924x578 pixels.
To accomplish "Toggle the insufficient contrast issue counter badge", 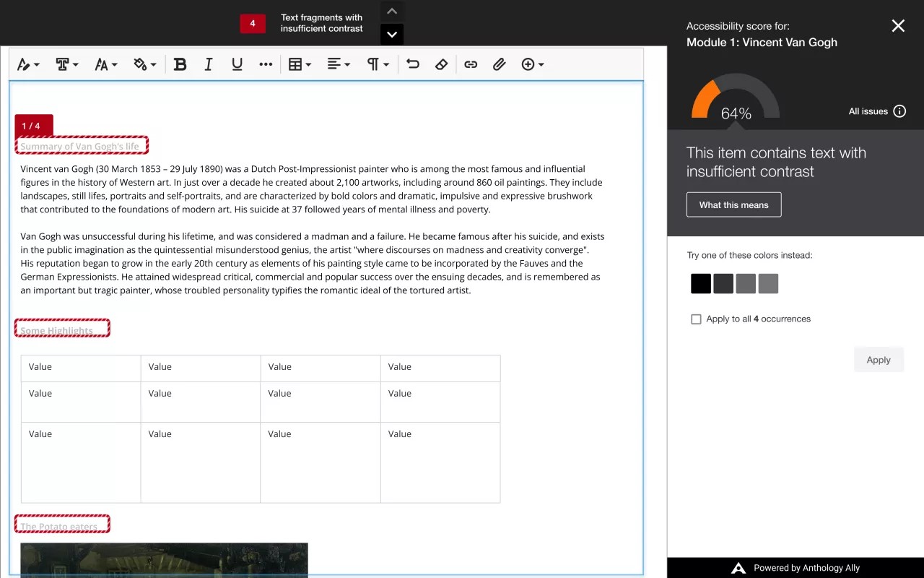I will point(253,23).
